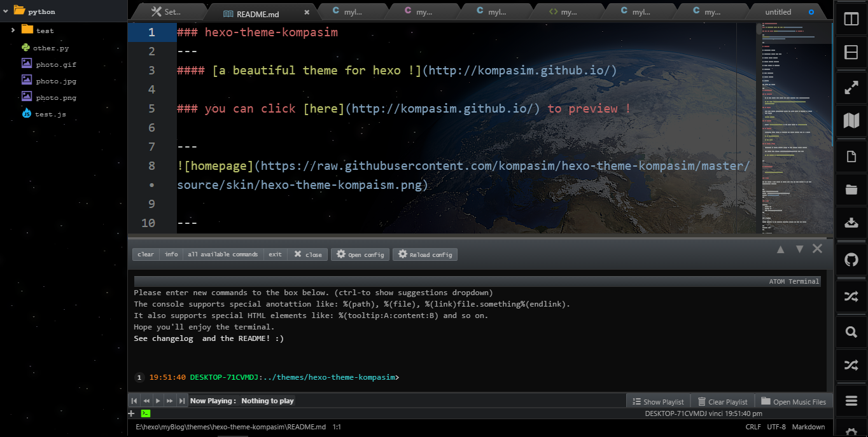Click the rewind button in music player
868x437 pixels.
point(146,401)
